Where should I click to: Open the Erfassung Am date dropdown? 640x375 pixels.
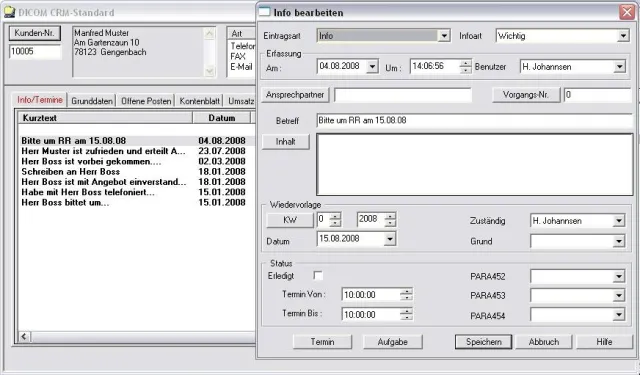click(x=372, y=67)
